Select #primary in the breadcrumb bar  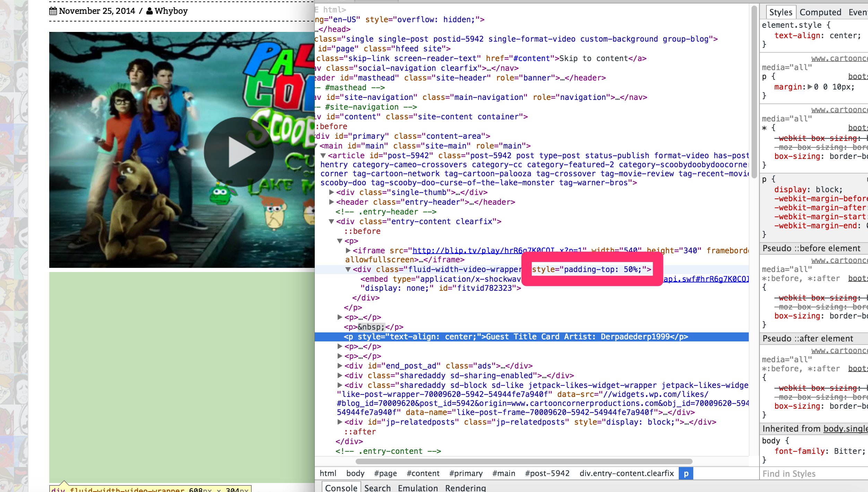[466, 473]
